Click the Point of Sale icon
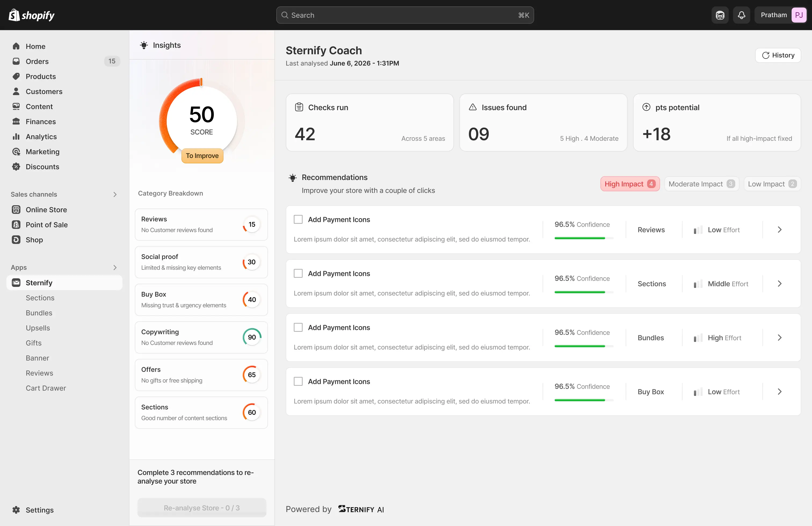This screenshot has width=812, height=526. [16, 224]
